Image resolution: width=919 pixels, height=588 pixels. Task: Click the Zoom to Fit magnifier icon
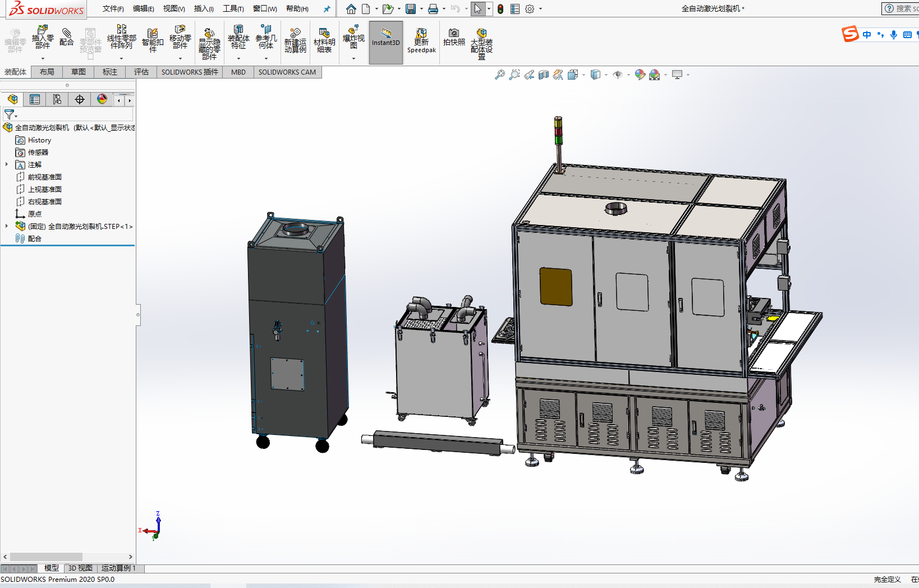click(499, 75)
